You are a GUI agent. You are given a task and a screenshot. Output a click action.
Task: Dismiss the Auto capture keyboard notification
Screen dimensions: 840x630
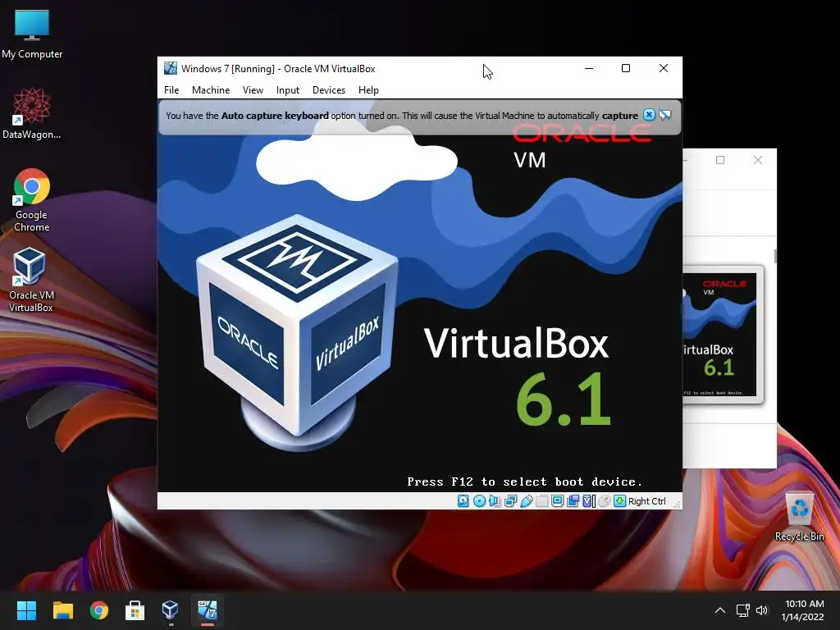point(650,115)
